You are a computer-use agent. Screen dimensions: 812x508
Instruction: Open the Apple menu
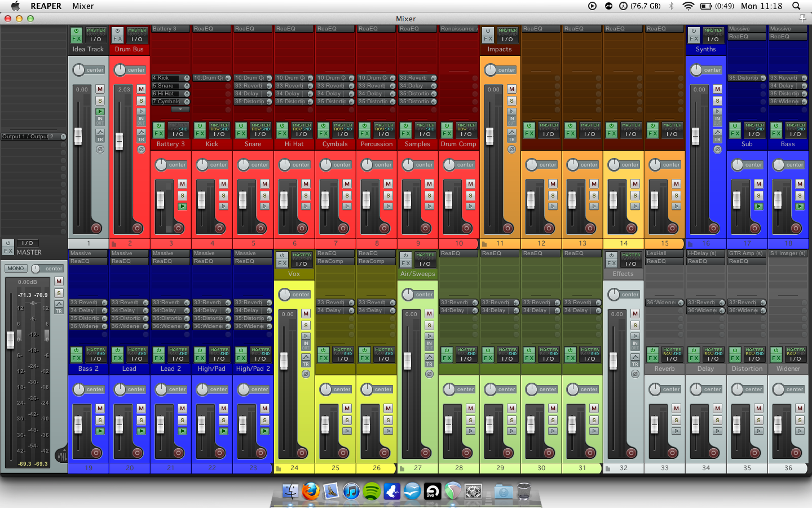15,6
